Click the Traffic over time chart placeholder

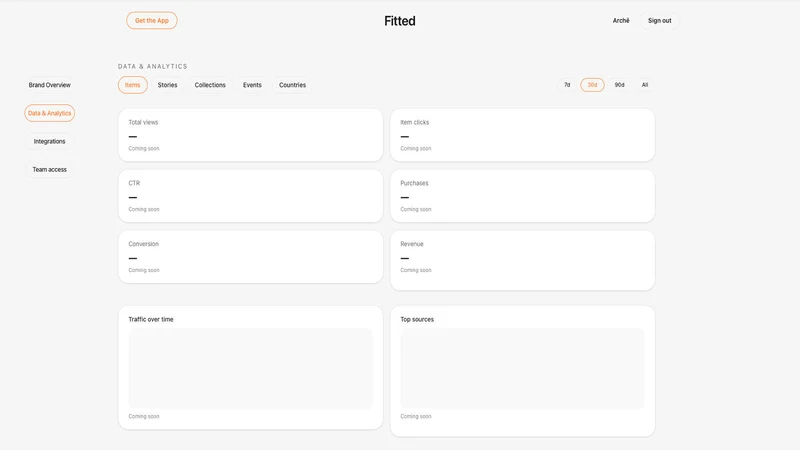tap(251, 368)
